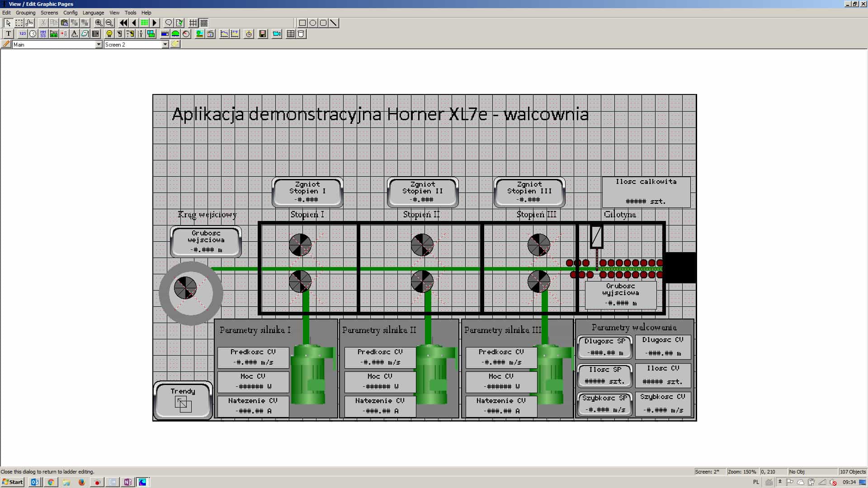Toggle the hand touch test mode
The image size is (868, 488).
30,23
